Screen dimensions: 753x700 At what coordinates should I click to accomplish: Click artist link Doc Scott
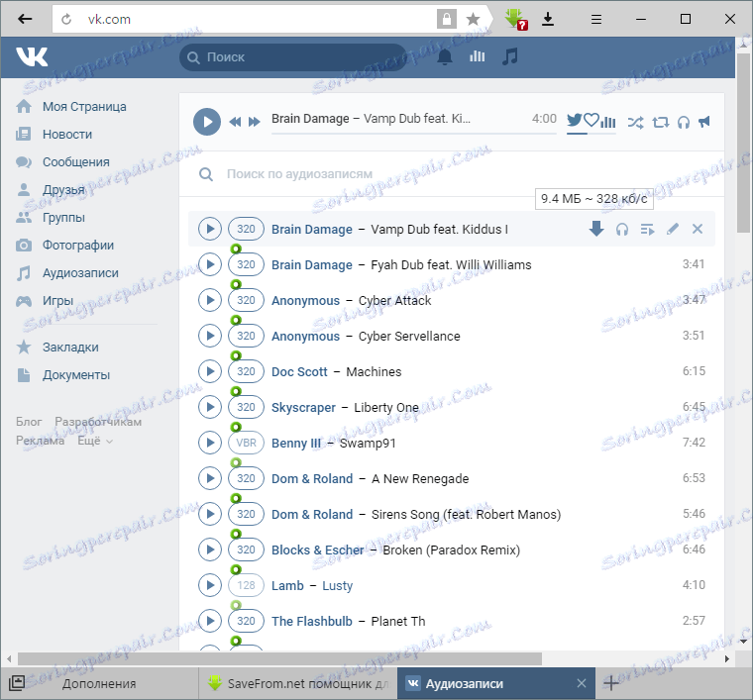coord(299,372)
